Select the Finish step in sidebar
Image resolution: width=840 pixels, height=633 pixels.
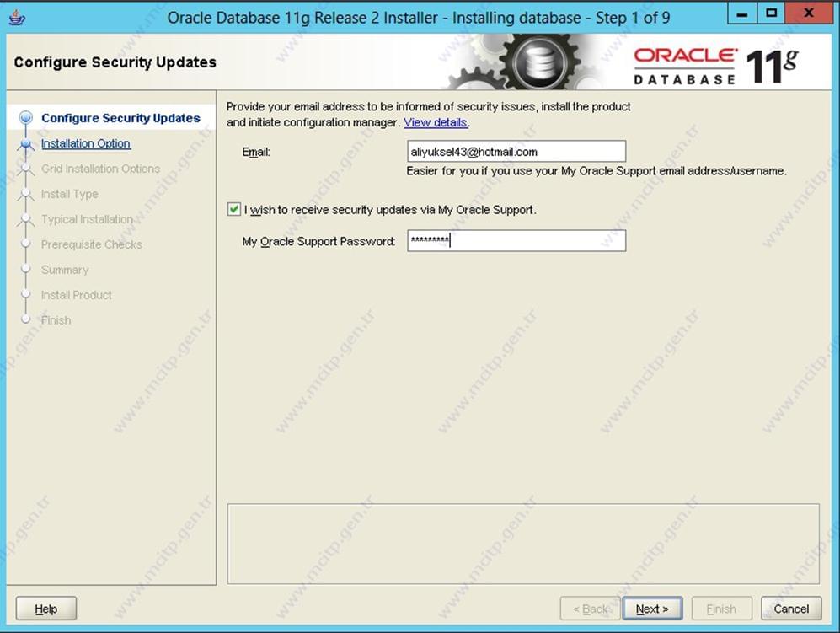tap(56, 320)
